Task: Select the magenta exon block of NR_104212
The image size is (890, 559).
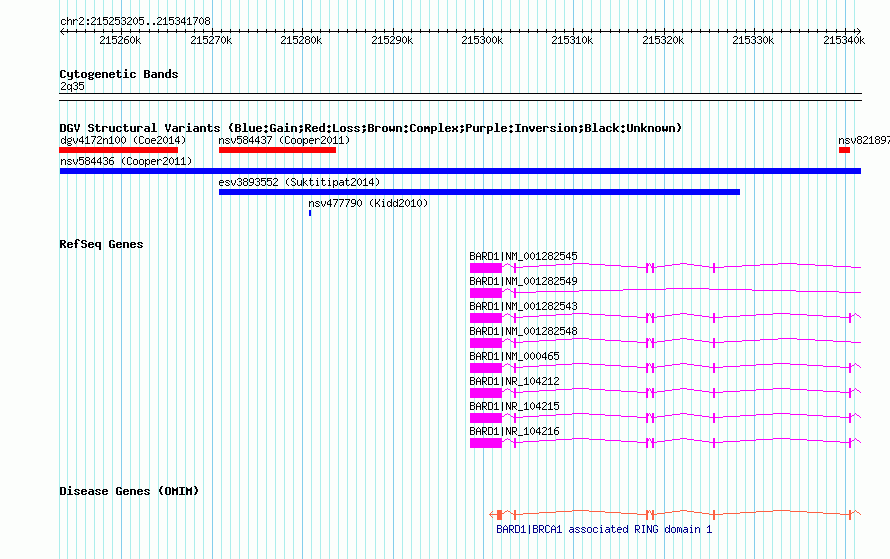Action: click(486, 393)
